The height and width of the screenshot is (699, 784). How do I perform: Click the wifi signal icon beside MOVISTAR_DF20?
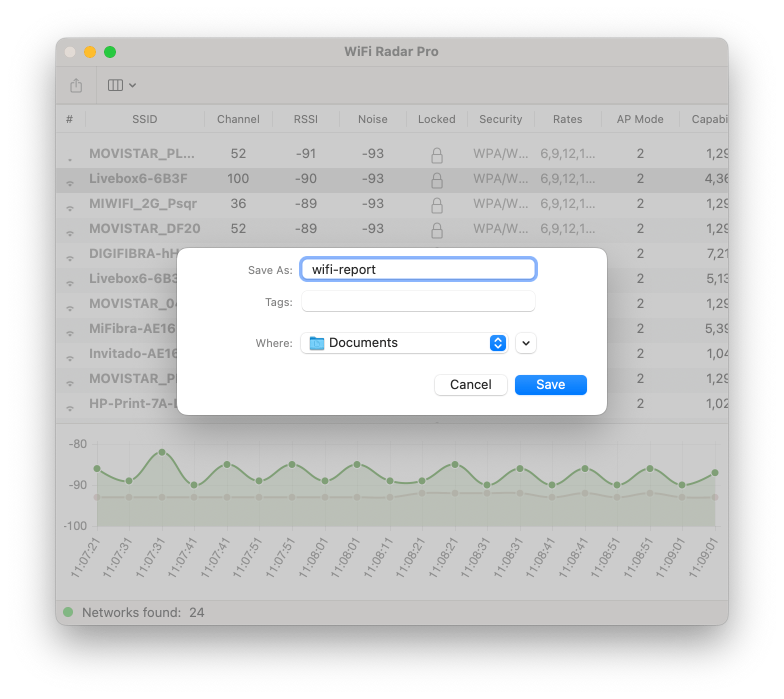point(70,233)
